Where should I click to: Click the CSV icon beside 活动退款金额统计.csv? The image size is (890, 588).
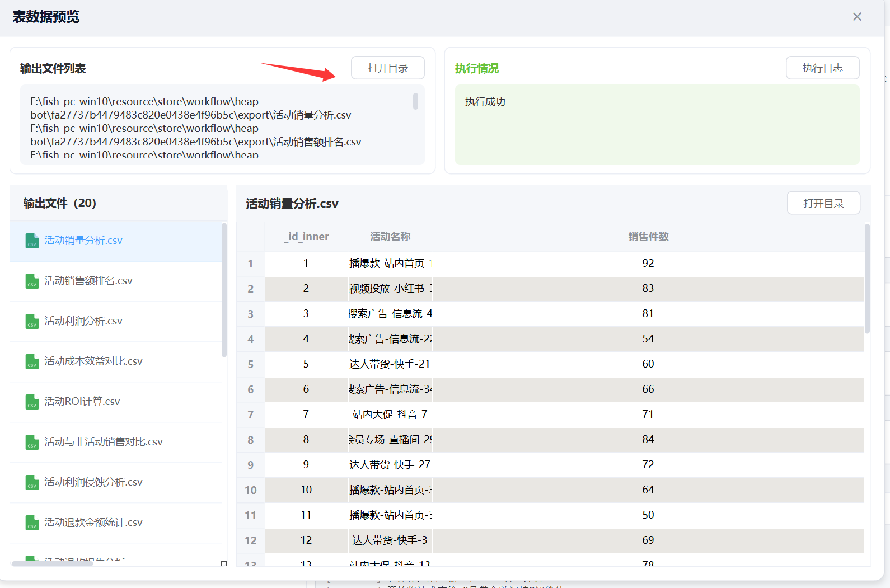coord(32,523)
